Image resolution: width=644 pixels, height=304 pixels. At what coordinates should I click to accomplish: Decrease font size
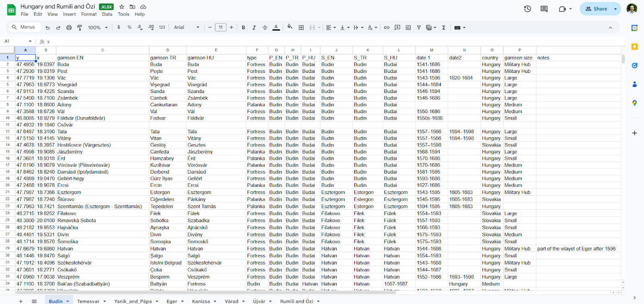click(210, 27)
